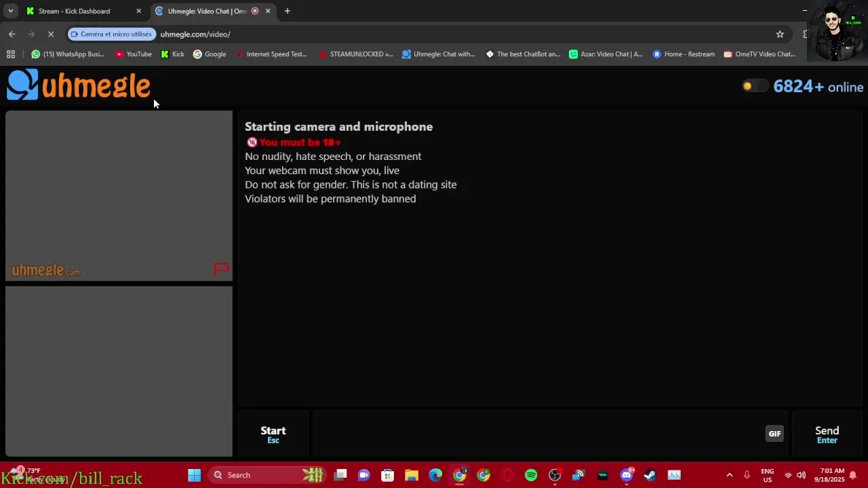The image size is (868, 488).
Task: Toggle the dark mode switch near online count
Action: (x=754, y=86)
